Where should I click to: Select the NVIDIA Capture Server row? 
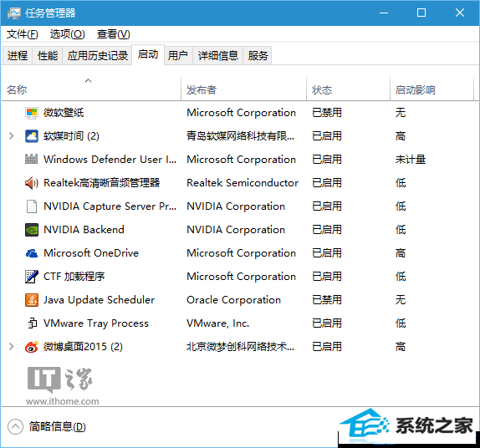tap(240, 206)
